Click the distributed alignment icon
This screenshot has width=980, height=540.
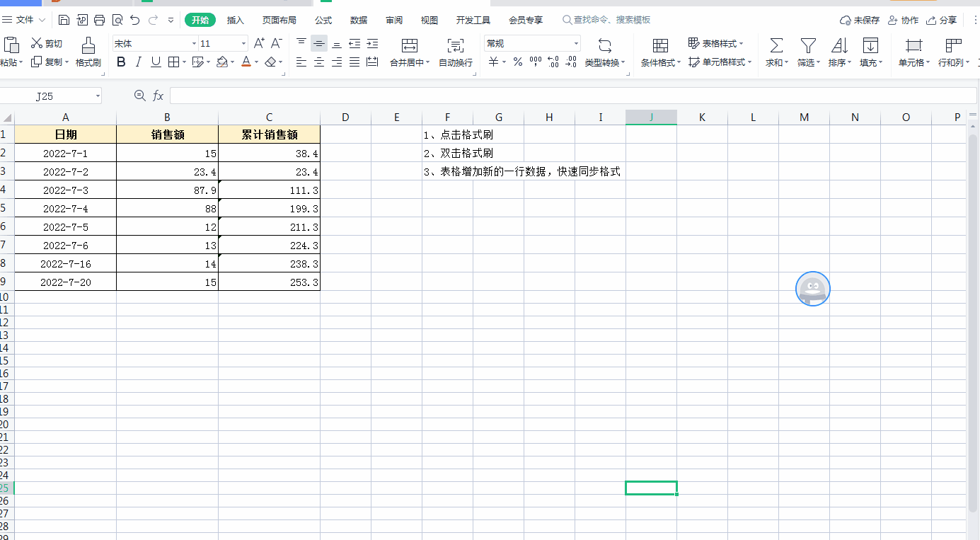coord(372,62)
